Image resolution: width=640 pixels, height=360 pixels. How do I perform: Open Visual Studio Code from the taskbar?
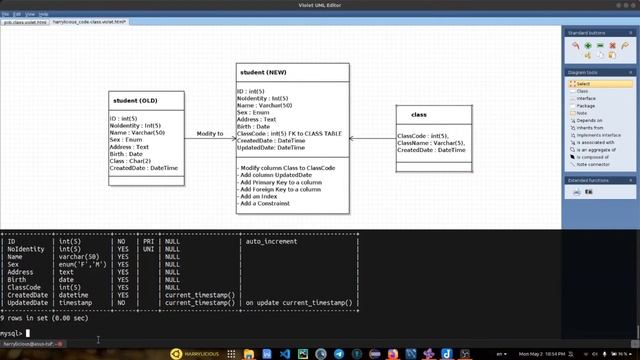click(285, 354)
